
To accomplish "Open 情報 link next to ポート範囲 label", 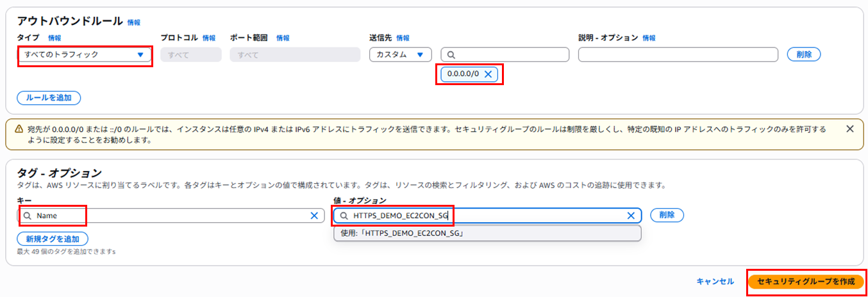I will coord(283,38).
